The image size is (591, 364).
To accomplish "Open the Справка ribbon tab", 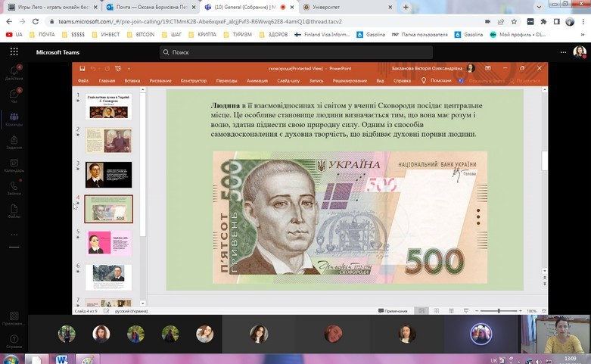I will pos(402,81).
